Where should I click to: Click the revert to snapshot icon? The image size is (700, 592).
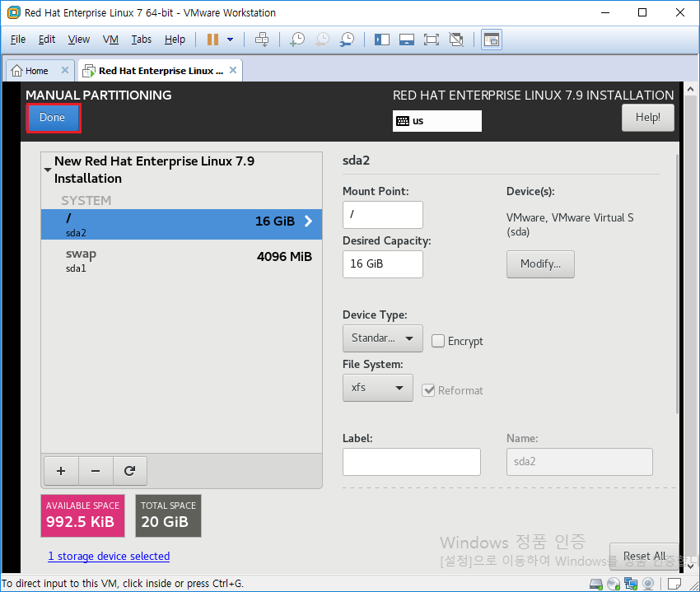pyautogui.click(x=322, y=40)
